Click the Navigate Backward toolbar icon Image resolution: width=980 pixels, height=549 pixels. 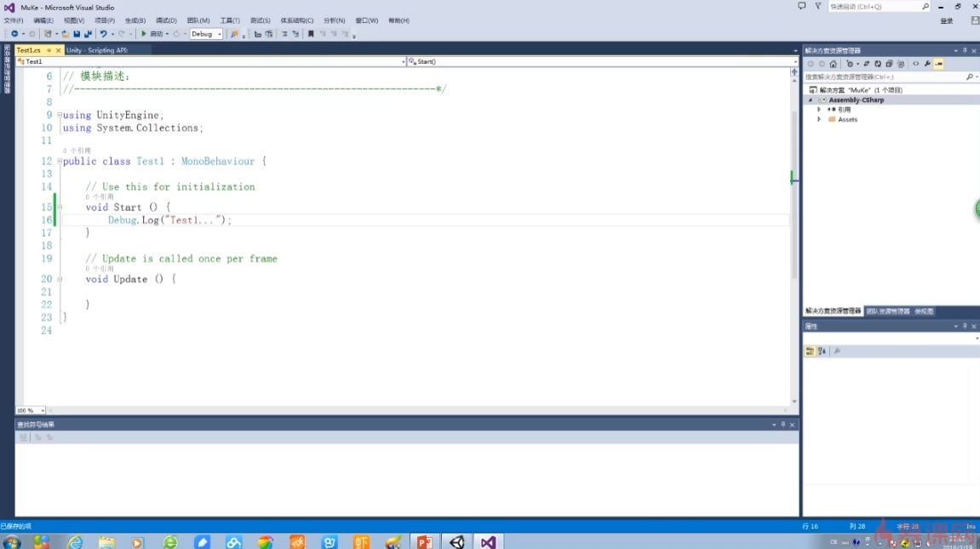[x=14, y=34]
